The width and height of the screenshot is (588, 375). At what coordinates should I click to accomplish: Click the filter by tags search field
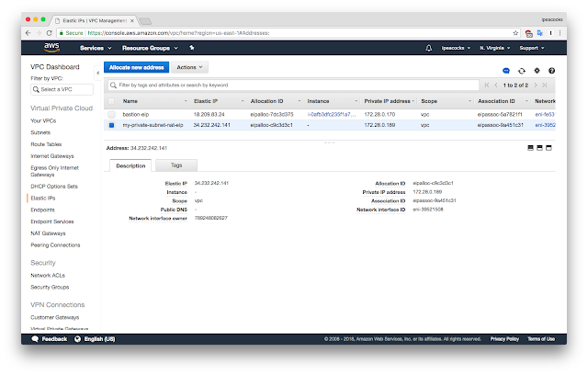pyautogui.click(x=293, y=85)
